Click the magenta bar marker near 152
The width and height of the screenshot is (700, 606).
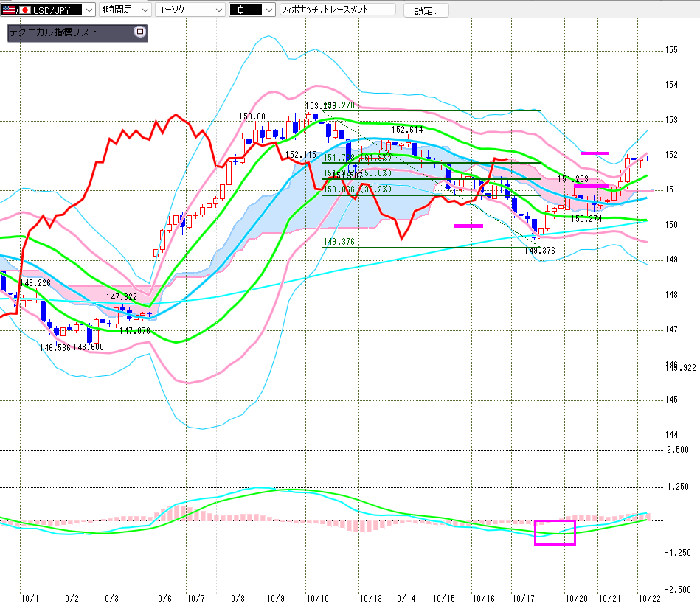pos(595,153)
